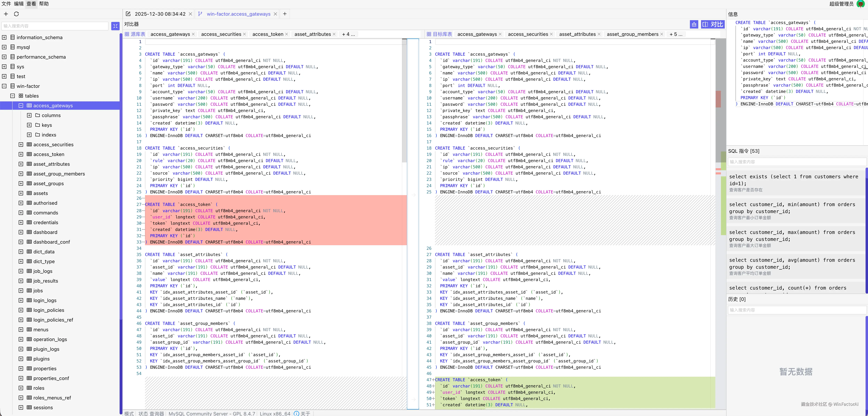
Task: Expand the columns folder under access_gateways
Action: click(x=29, y=115)
